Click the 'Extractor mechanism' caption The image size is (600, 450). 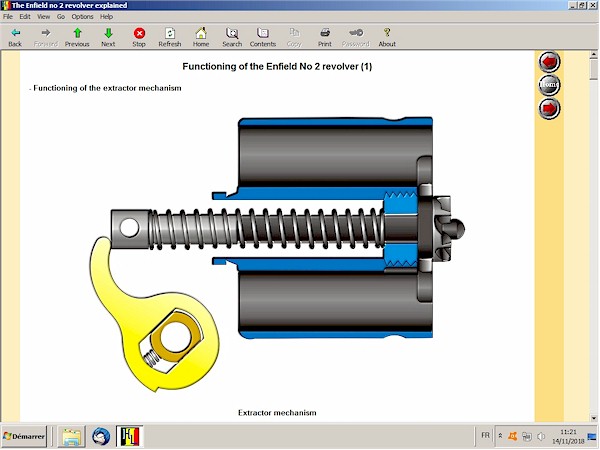277,413
